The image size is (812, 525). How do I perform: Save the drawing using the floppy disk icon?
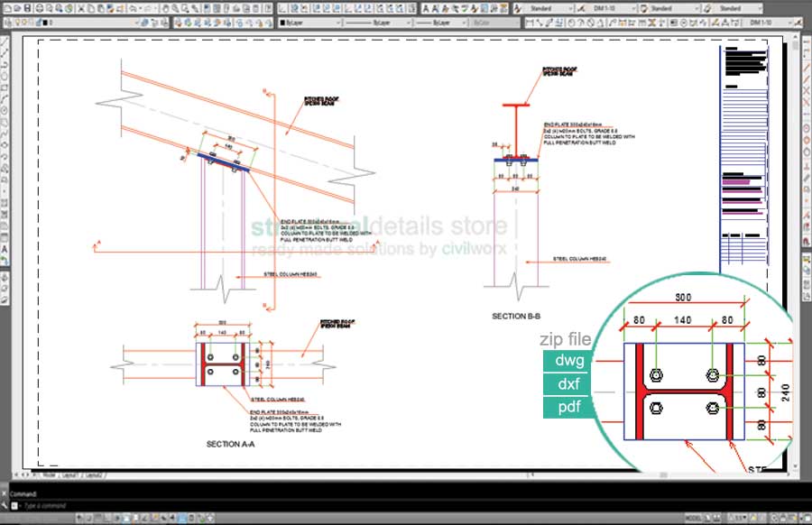[27, 8]
